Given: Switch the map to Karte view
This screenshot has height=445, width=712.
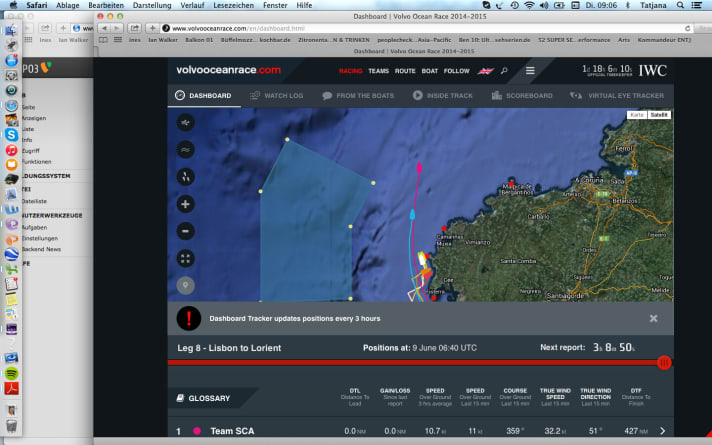Looking at the screenshot, I should [x=637, y=115].
